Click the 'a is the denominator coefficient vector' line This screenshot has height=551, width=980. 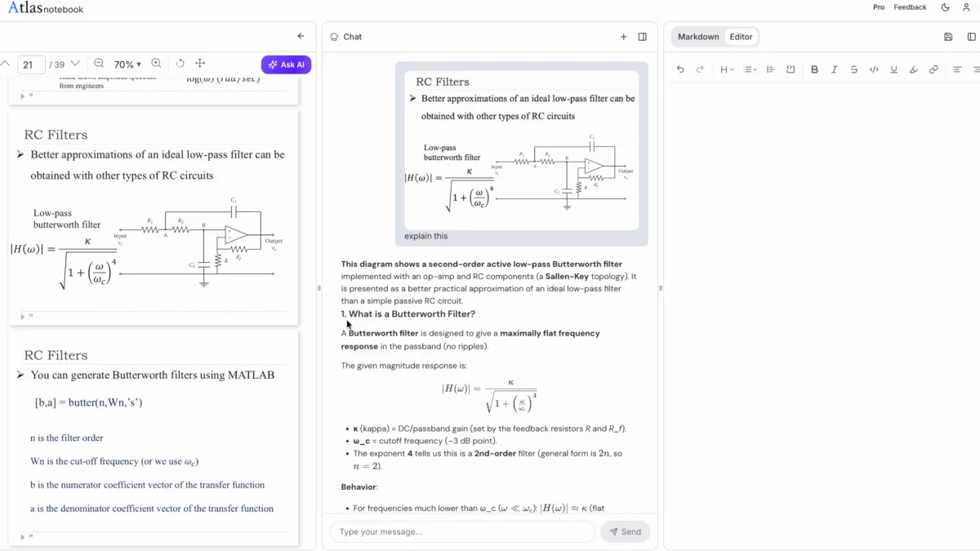152,509
